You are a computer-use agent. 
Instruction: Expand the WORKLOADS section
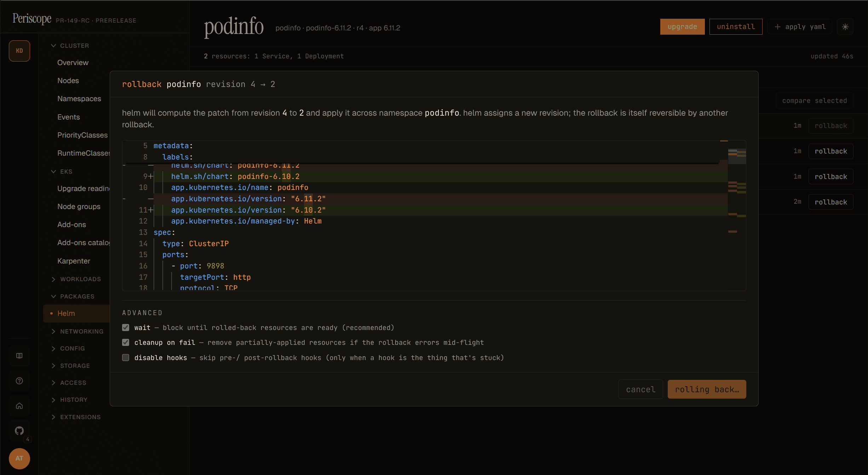click(x=76, y=279)
